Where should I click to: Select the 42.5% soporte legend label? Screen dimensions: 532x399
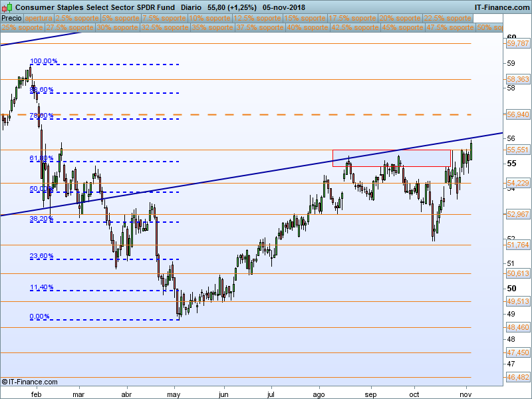coord(354,27)
